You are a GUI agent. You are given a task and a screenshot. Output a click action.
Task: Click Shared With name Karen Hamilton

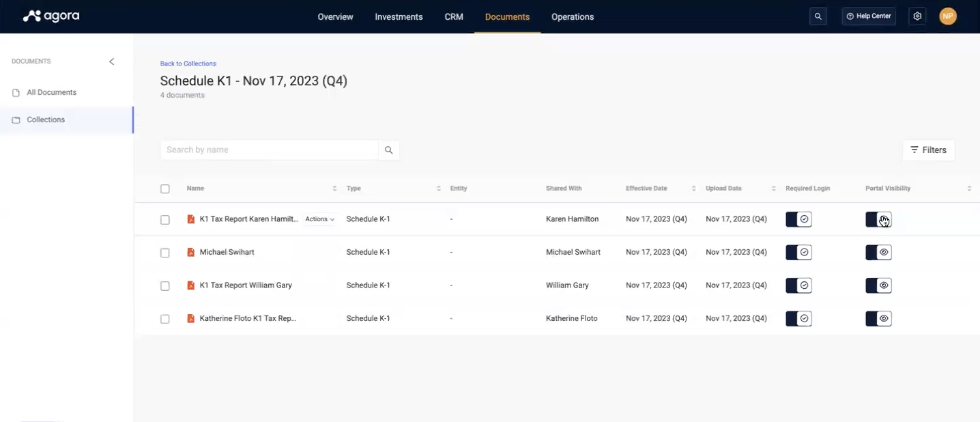(x=572, y=219)
